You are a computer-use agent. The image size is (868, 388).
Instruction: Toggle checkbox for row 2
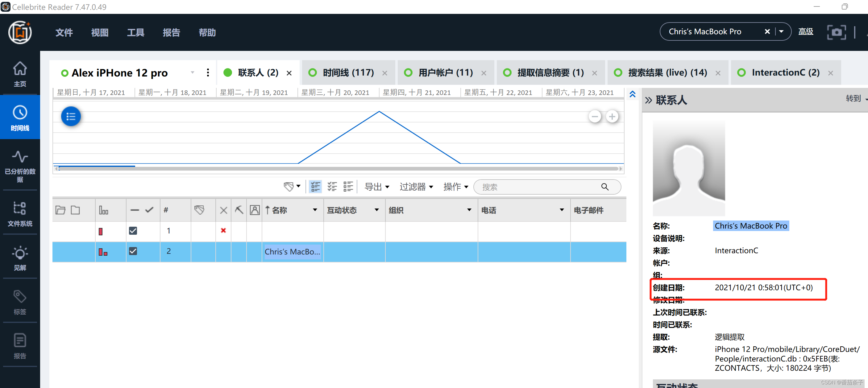(x=133, y=251)
